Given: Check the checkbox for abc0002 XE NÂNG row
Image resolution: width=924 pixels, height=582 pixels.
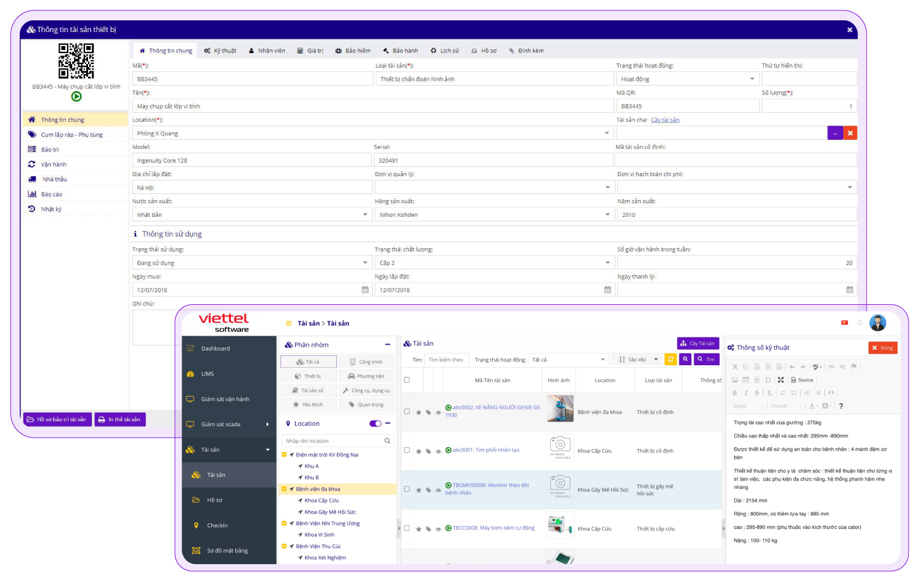Looking at the screenshot, I should click(407, 411).
